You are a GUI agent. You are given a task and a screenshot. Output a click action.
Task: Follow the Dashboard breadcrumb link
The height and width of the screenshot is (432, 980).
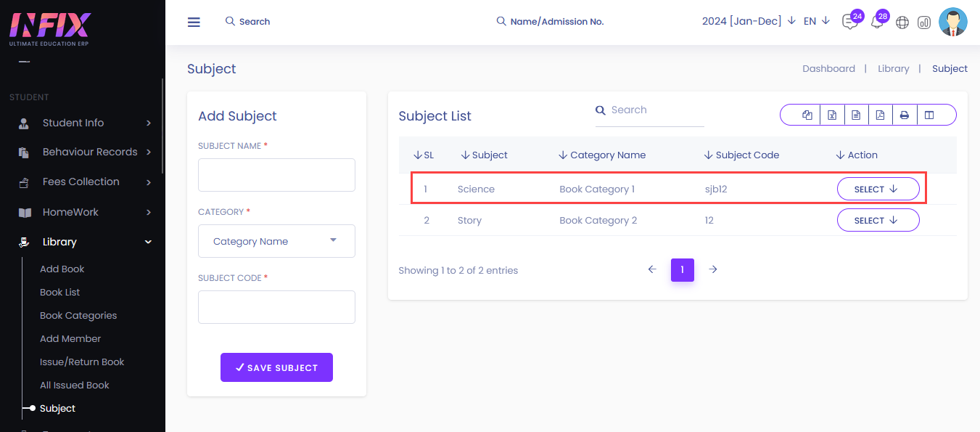click(828, 68)
